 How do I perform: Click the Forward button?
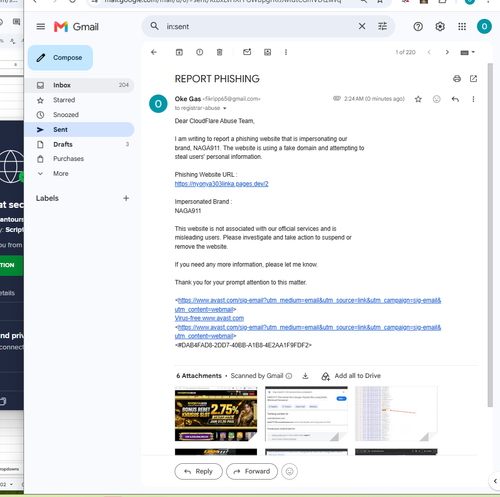point(252,471)
